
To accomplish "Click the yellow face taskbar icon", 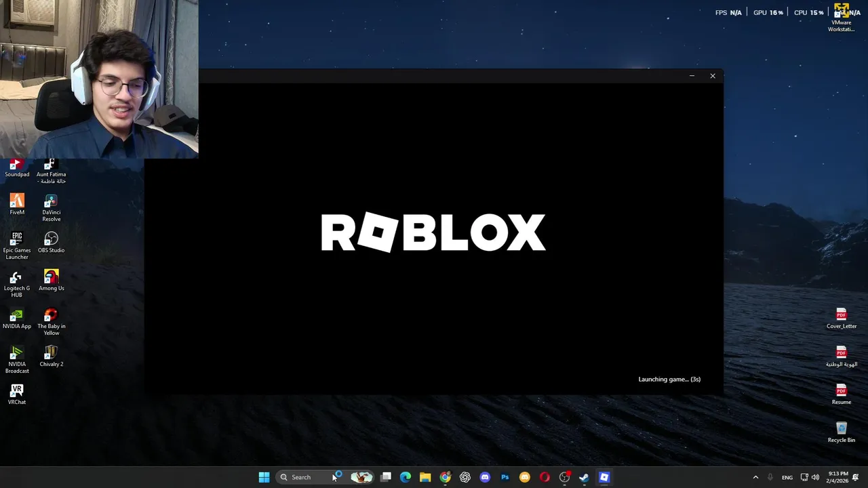I will 525,477.
